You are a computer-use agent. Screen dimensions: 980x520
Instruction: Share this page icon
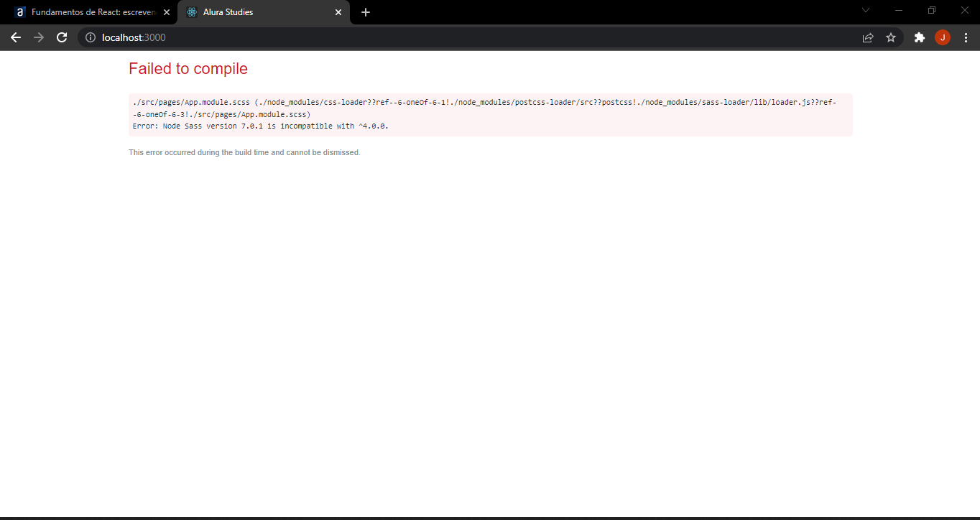(x=868, y=37)
